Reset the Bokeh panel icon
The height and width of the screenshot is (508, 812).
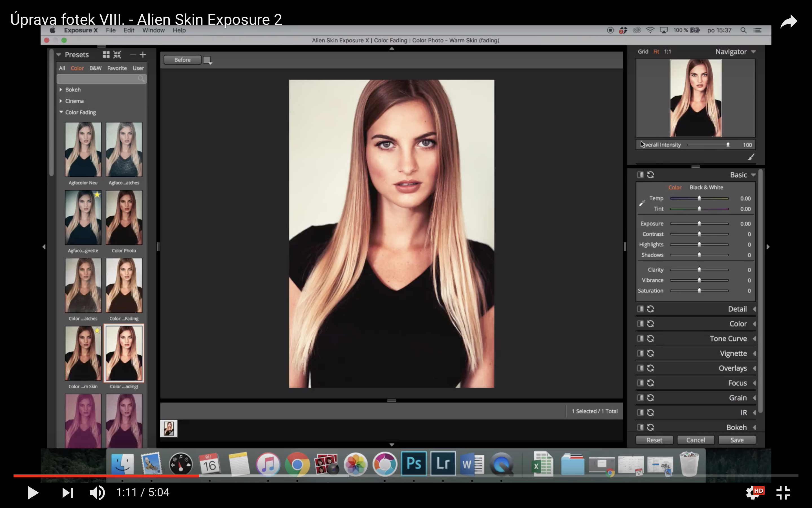click(x=650, y=427)
